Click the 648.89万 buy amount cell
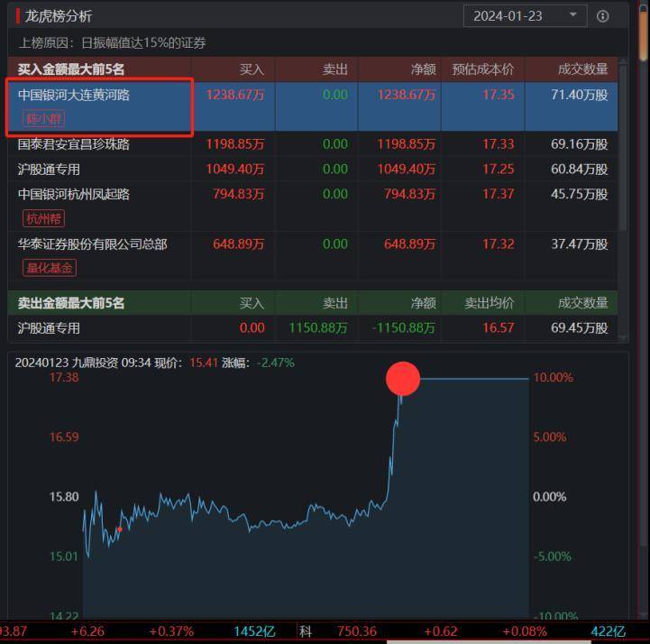 (x=238, y=244)
